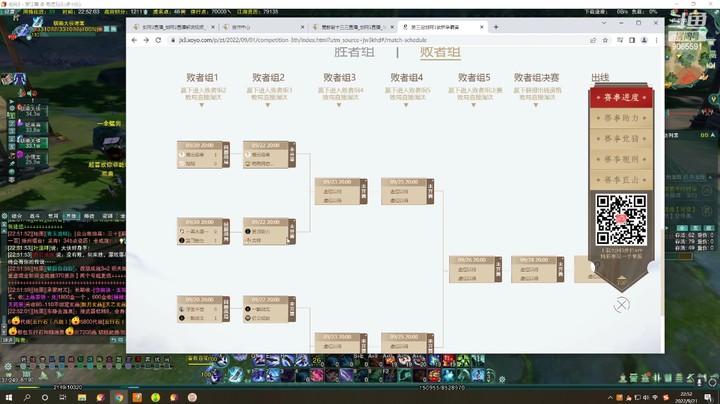Open the browser side panel
The image size is (720, 404).
tap(632, 40)
